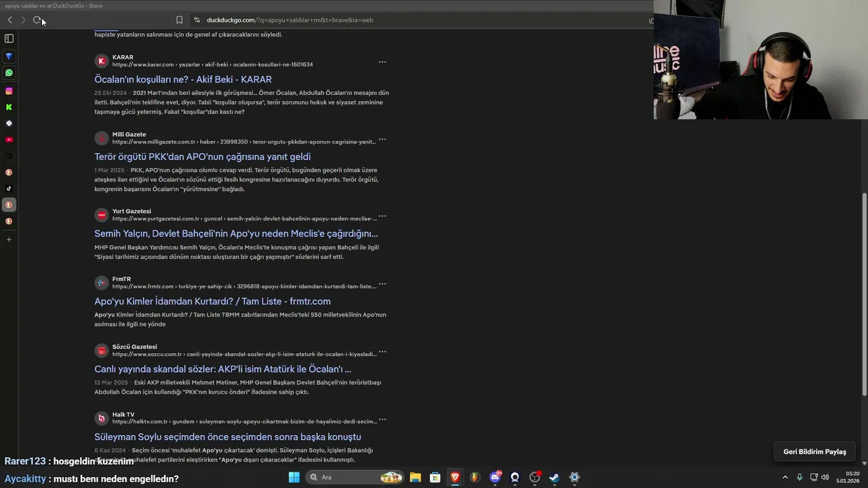
Task: Open the Windows Start menu
Action: (x=294, y=477)
